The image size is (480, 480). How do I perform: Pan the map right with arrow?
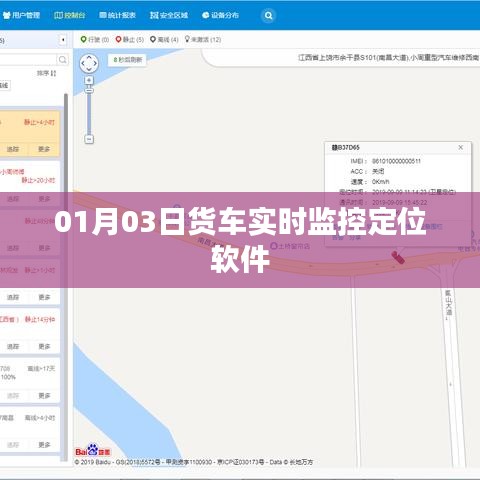(x=95, y=63)
